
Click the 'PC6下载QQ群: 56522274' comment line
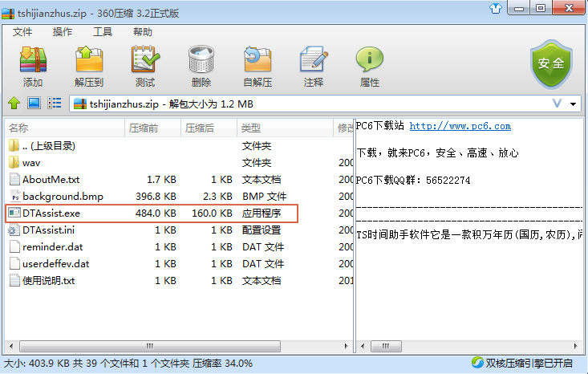[413, 180]
